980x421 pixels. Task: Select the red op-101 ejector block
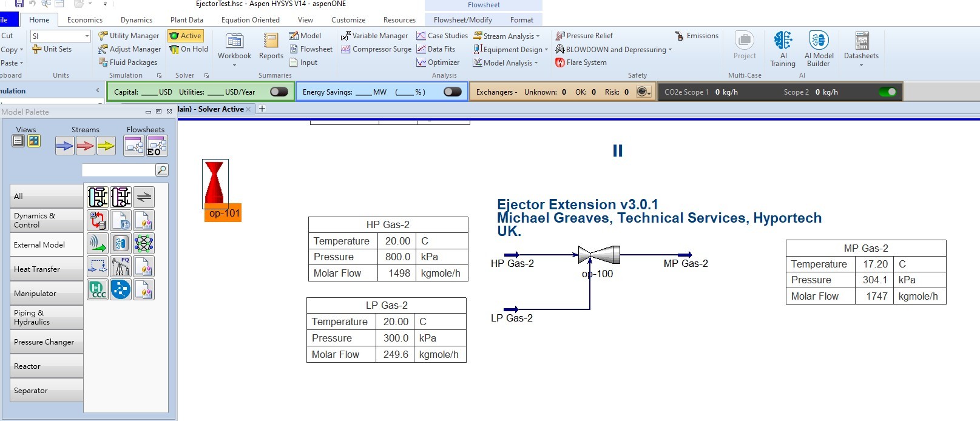[215, 183]
